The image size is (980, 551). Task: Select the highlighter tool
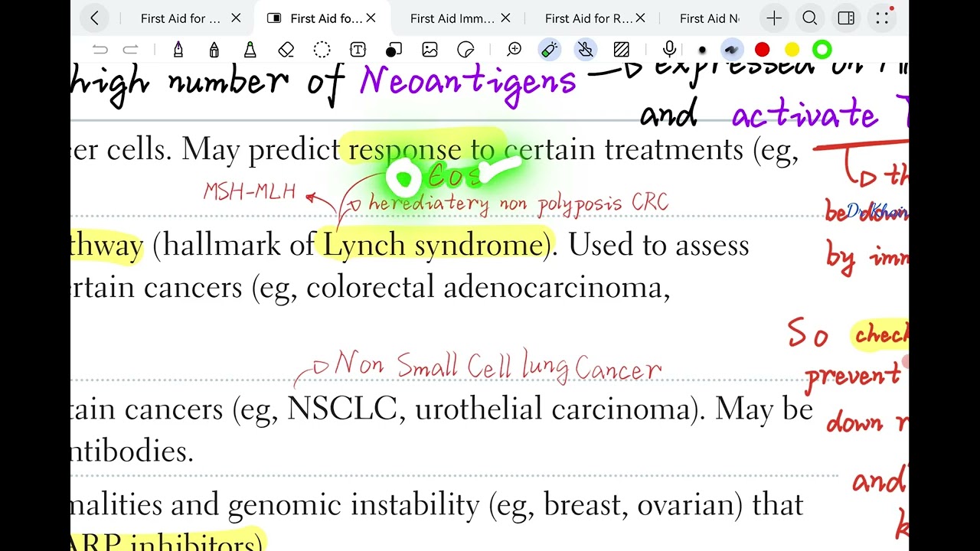point(250,50)
